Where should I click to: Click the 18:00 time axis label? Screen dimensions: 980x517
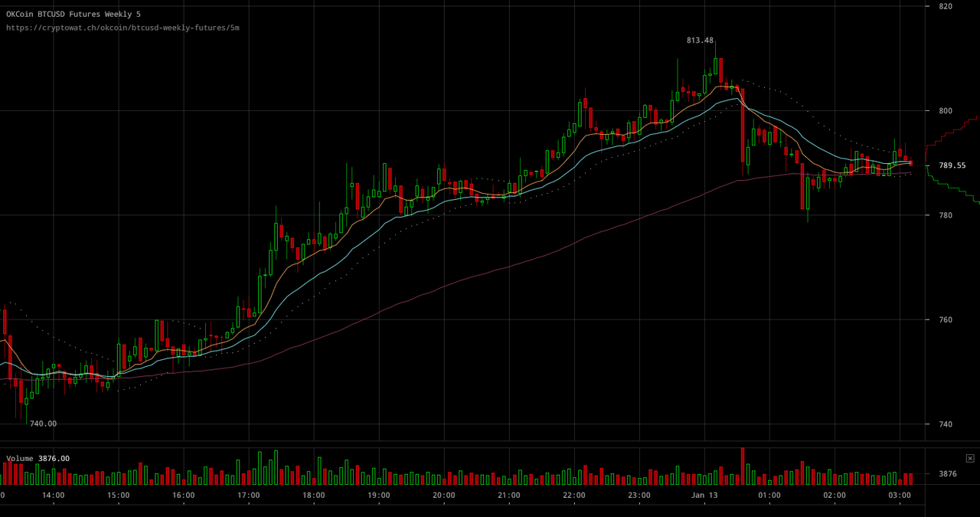pos(314,495)
